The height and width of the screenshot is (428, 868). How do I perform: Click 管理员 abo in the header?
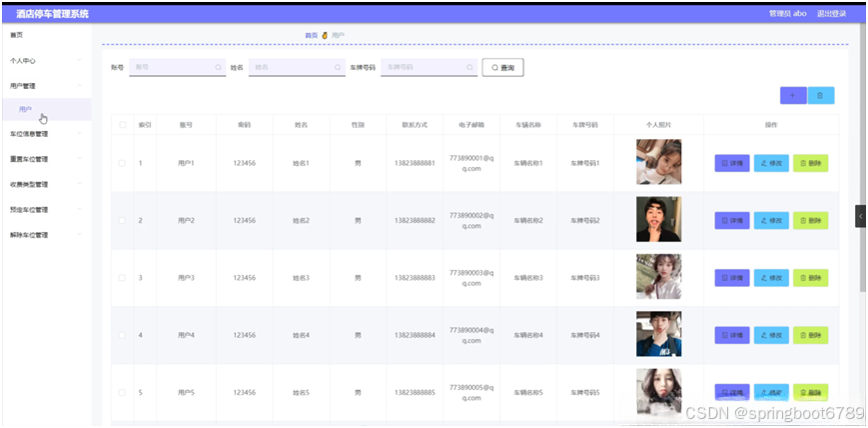788,14
